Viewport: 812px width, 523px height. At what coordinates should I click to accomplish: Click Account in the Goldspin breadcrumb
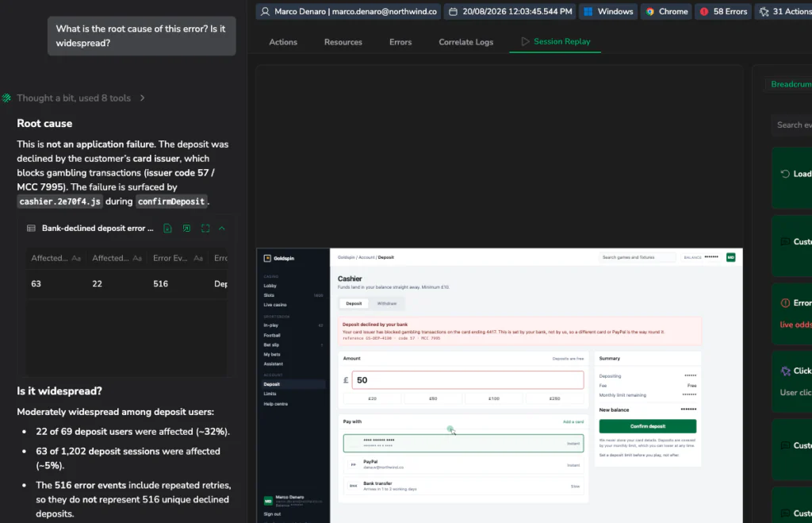pos(366,257)
